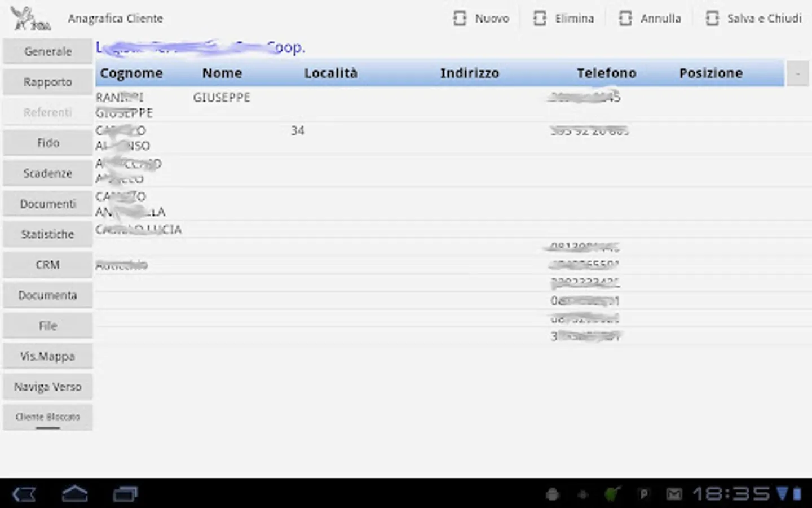
Task: Select the Referenti tab
Action: 48,112
